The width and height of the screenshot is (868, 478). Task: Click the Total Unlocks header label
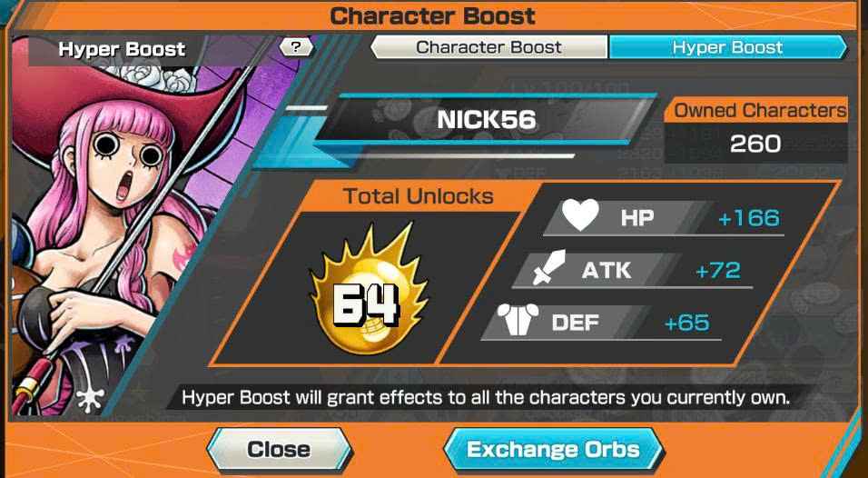pos(418,196)
